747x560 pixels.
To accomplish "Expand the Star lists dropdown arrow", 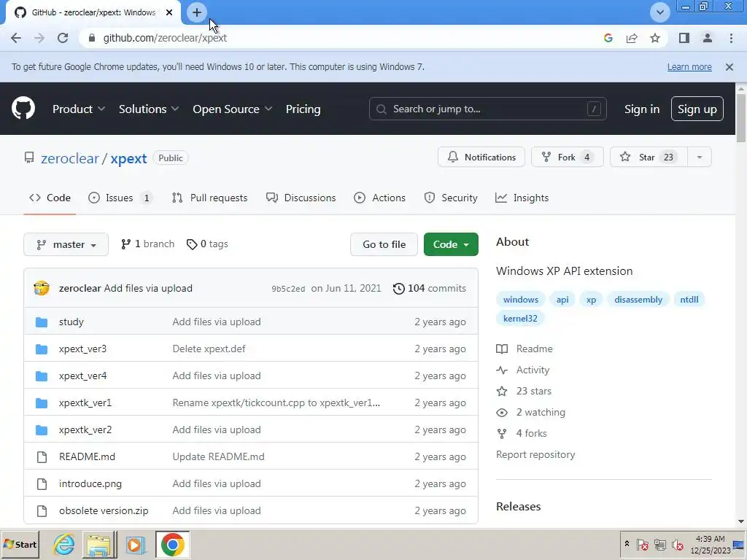I will click(700, 157).
